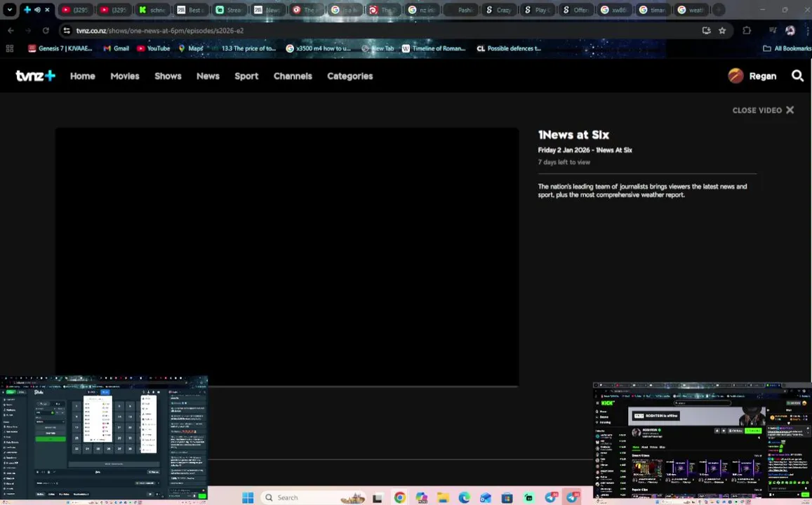812x505 pixels.
Task: Open the News menu item
Action: pyautogui.click(x=208, y=76)
